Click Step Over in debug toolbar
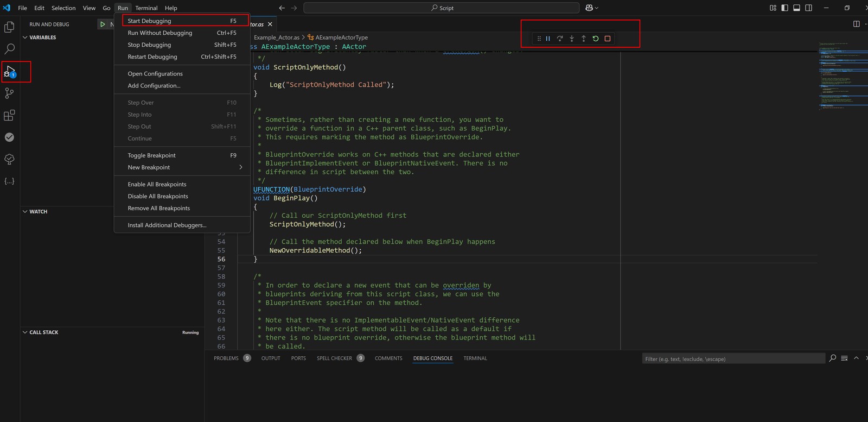 560,39
